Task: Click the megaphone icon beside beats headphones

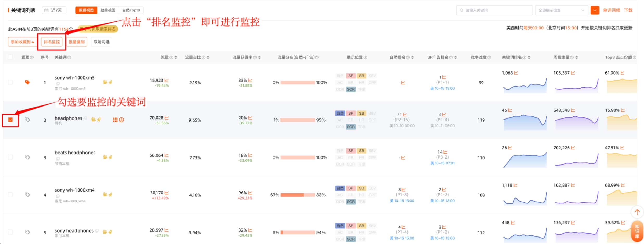Action: coord(110,157)
